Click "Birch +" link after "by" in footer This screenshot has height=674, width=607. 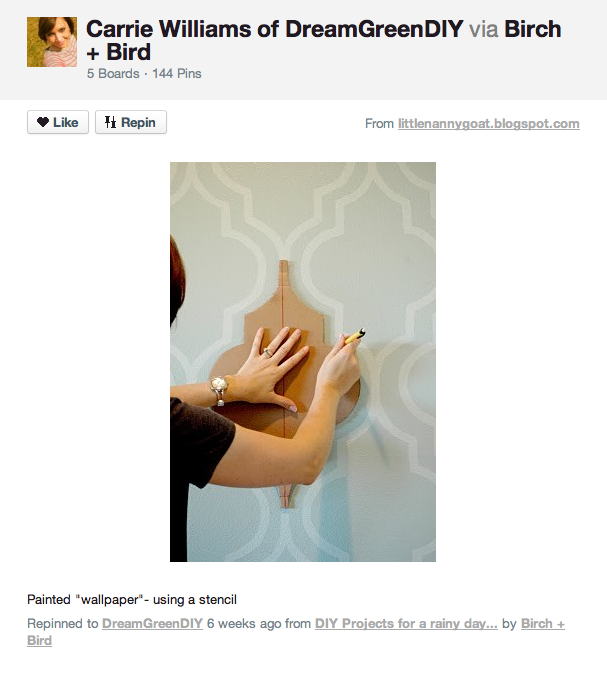coord(543,623)
